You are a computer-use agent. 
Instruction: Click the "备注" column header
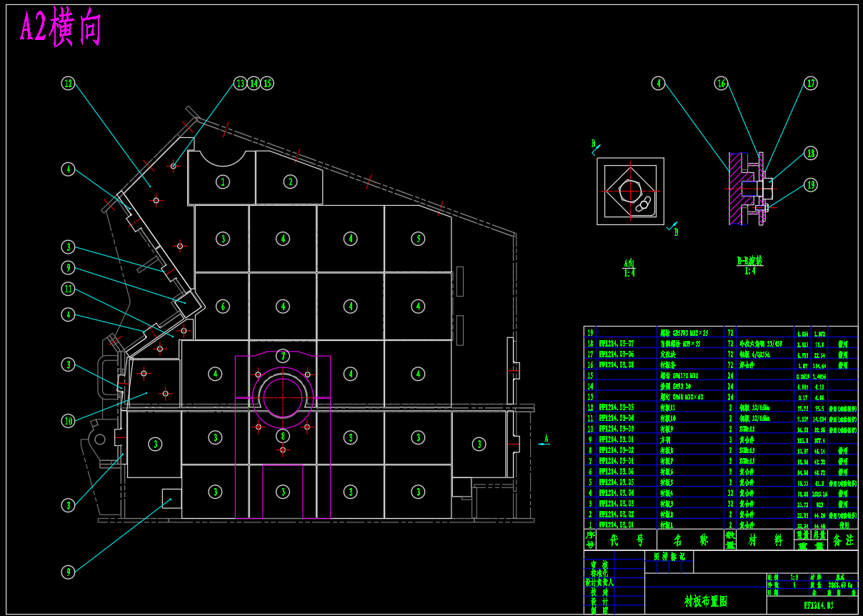pos(843,540)
